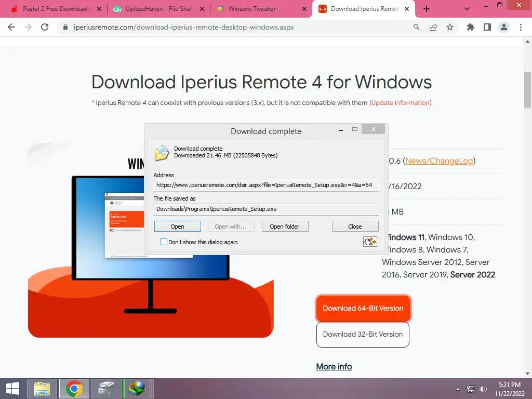Close the UploadHaven tab
The height and width of the screenshot is (399, 532).
click(202, 9)
